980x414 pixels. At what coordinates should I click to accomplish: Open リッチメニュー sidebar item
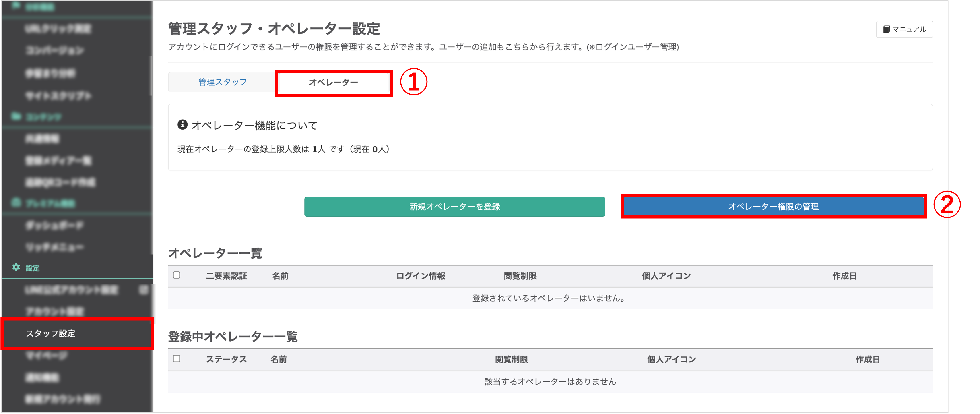[54, 247]
